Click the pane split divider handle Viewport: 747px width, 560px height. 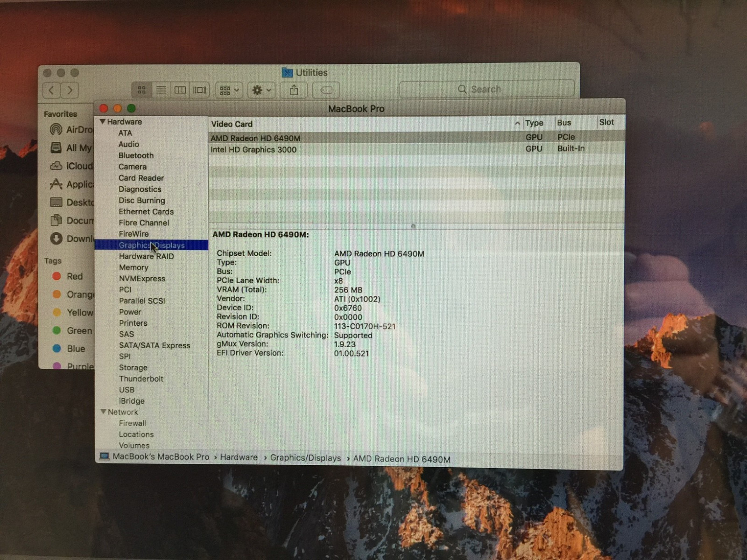[x=413, y=226]
